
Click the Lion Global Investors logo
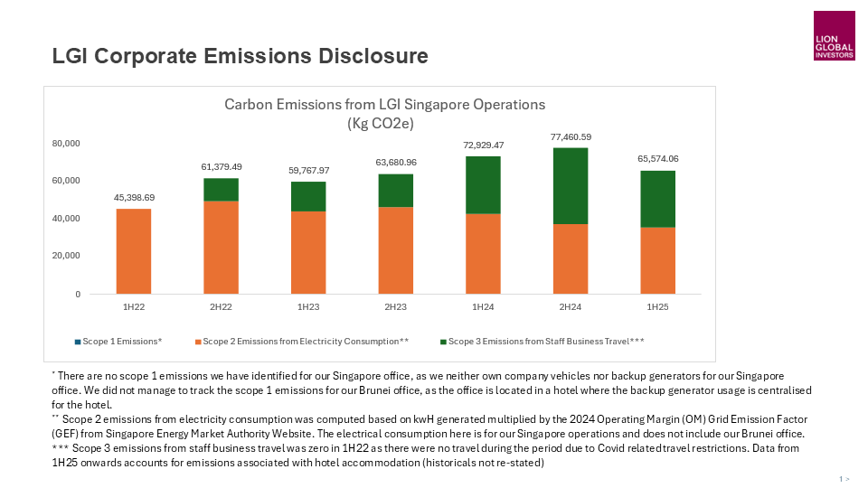click(x=835, y=35)
